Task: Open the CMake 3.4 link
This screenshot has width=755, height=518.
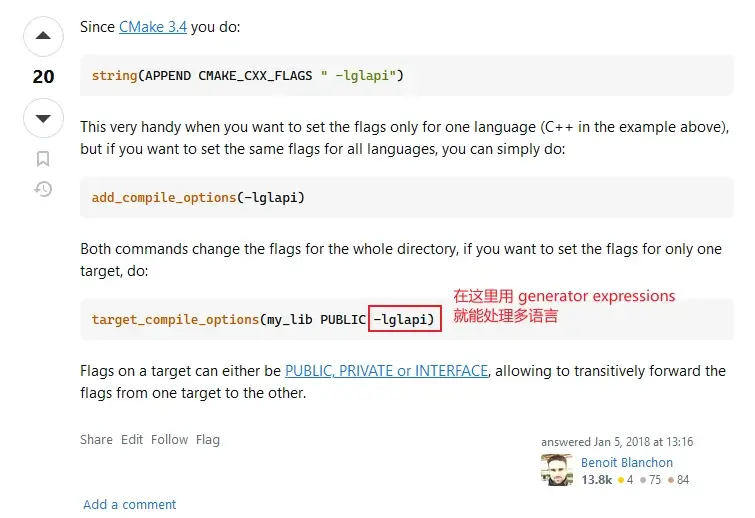Action: [x=152, y=27]
